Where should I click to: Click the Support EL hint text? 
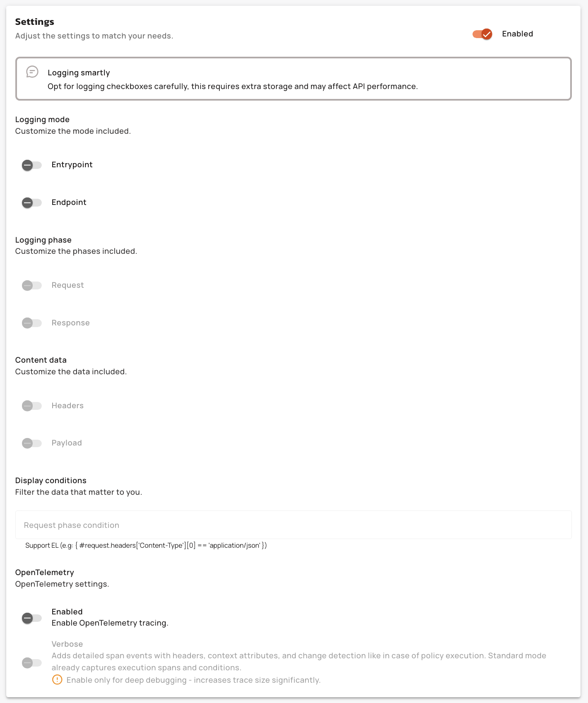(146, 546)
